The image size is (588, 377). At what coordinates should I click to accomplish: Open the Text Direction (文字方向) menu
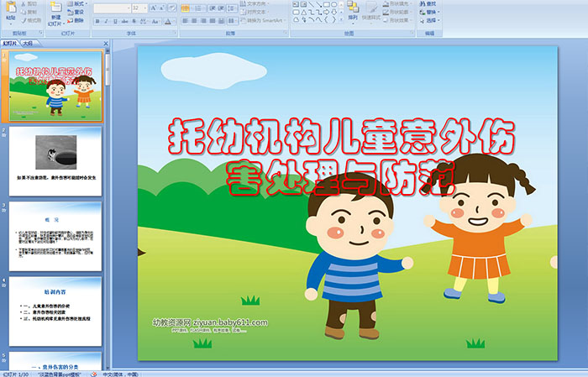[255, 3]
